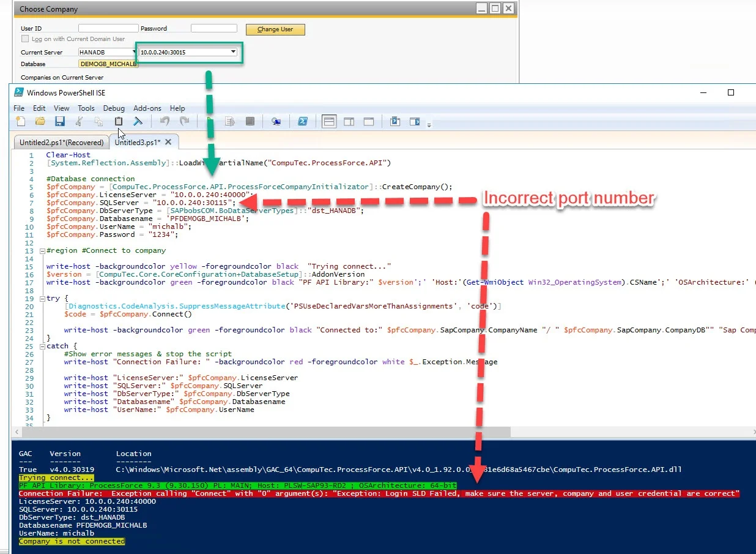Open New Remote PowerShell Tab icon

[276, 121]
